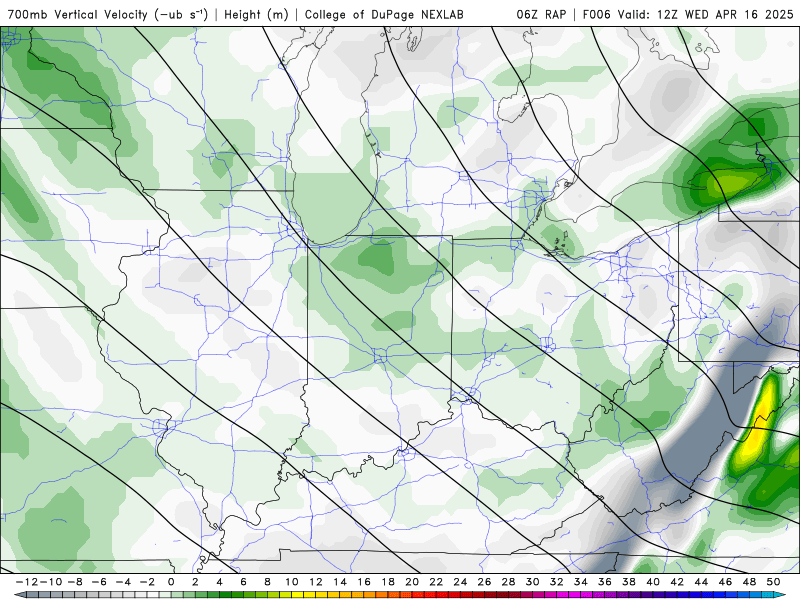Click the "700mb Vertical Velocity" title text
The width and height of the screenshot is (800, 600).
pos(78,14)
